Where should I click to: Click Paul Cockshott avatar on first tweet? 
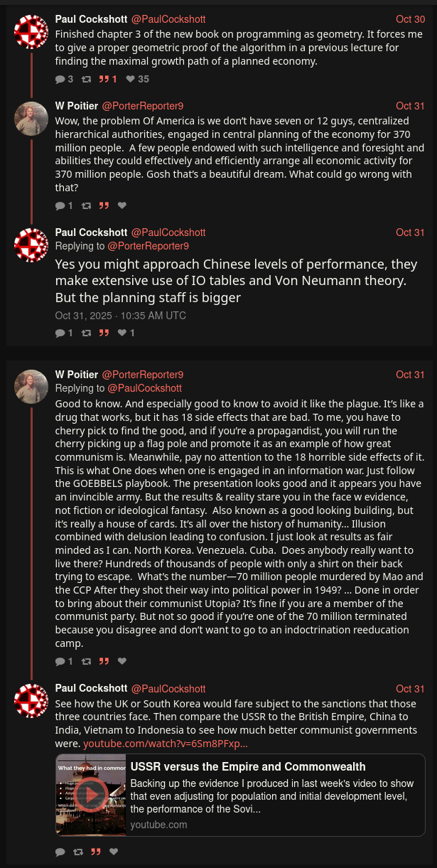31,32
